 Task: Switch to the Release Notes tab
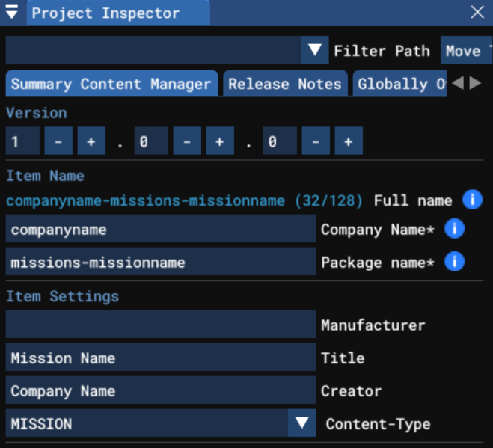click(x=284, y=84)
